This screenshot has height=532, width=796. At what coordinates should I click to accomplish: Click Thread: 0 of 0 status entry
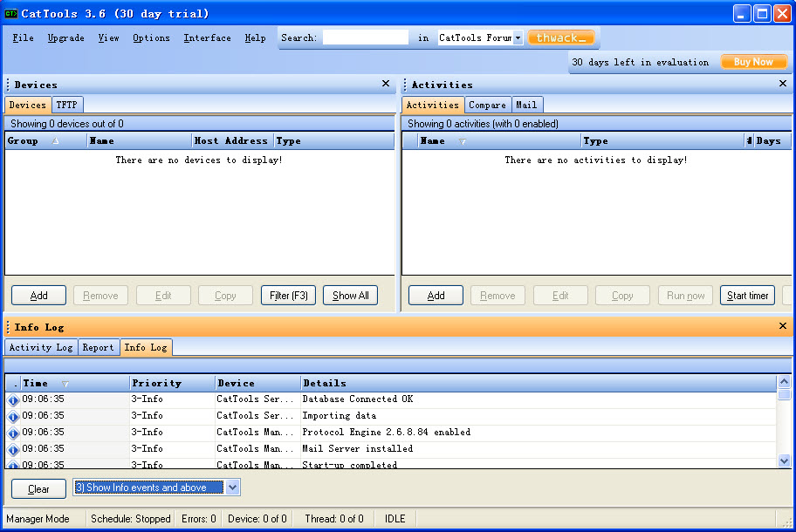(x=334, y=519)
